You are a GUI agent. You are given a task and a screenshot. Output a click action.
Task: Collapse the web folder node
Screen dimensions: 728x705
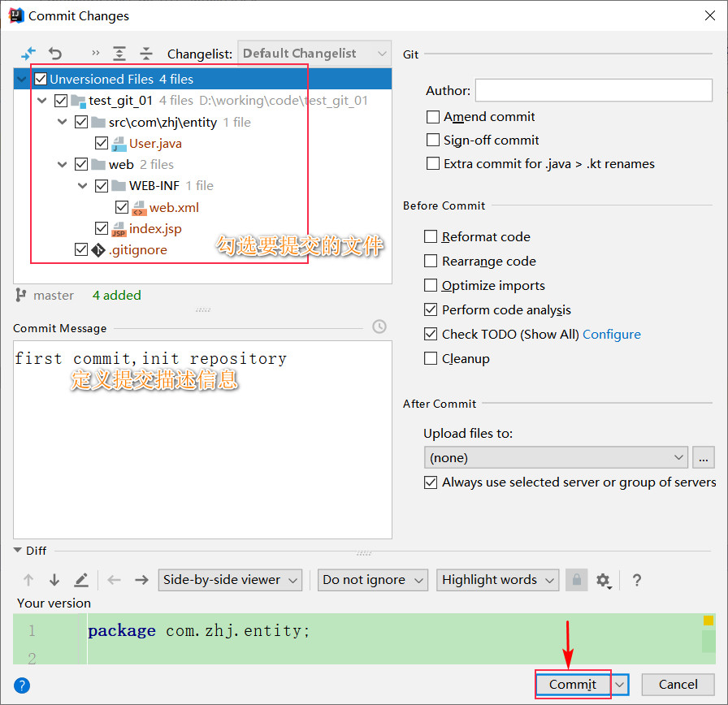pyautogui.click(x=63, y=164)
